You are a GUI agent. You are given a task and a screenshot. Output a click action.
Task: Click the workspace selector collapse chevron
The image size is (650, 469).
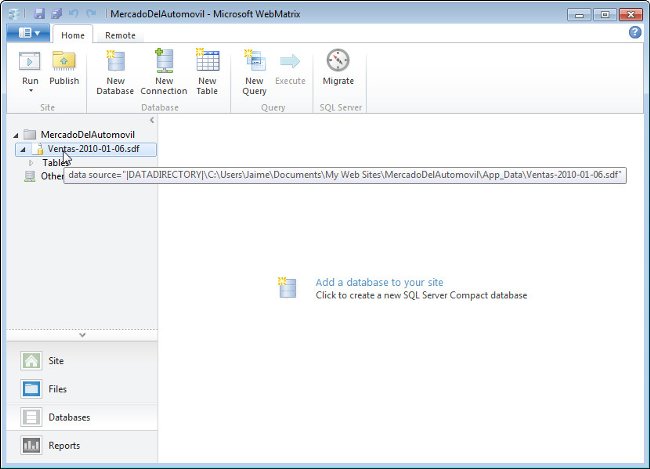82,335
